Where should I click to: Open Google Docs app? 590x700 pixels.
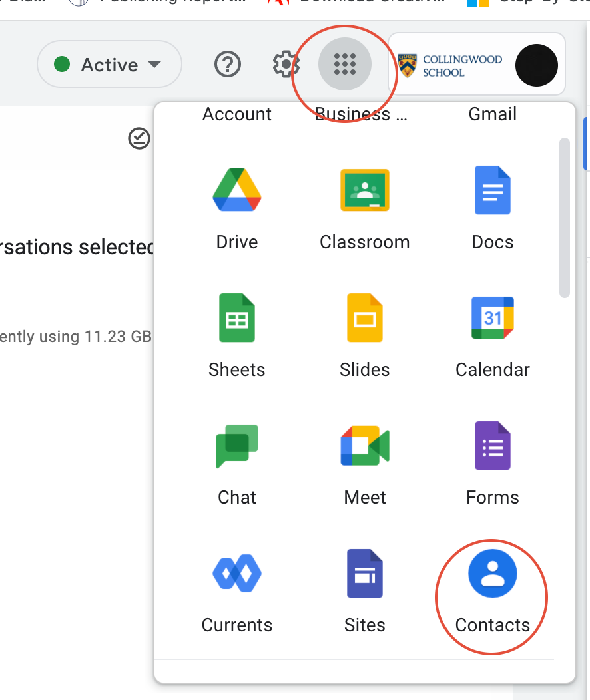(492, 208)
